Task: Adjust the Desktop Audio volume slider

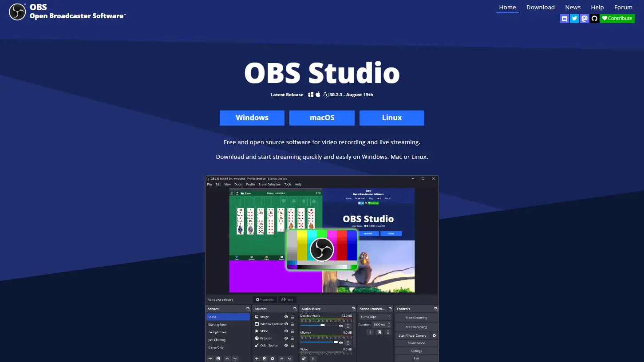Action: 319,326
